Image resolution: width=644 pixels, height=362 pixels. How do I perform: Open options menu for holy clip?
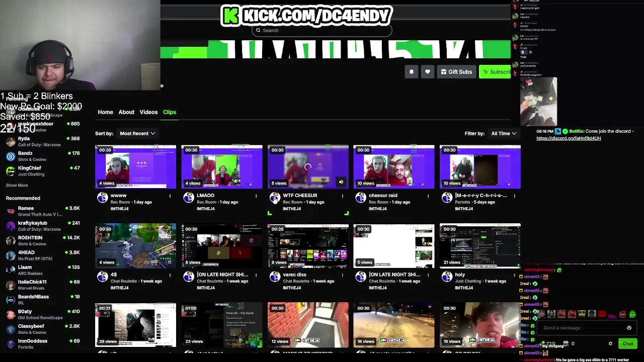(514, 275)
